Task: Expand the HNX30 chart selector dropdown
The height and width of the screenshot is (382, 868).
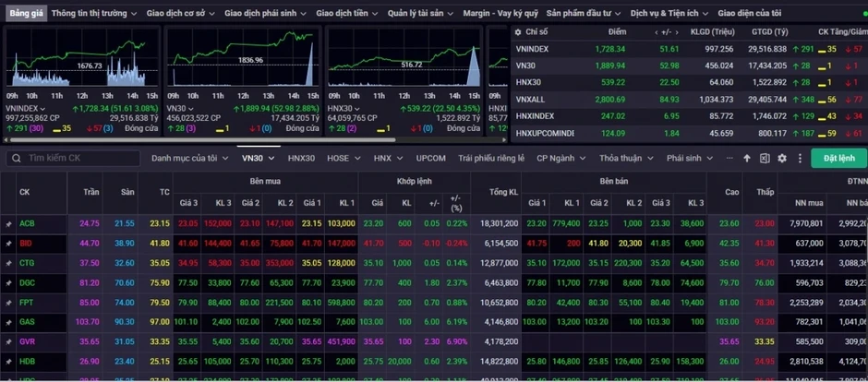Action: (x=357, y=109)
